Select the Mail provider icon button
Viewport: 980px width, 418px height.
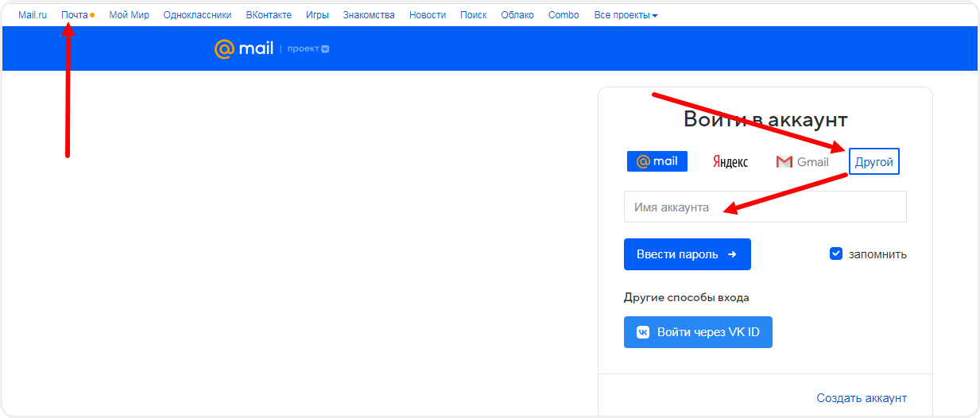657,161
